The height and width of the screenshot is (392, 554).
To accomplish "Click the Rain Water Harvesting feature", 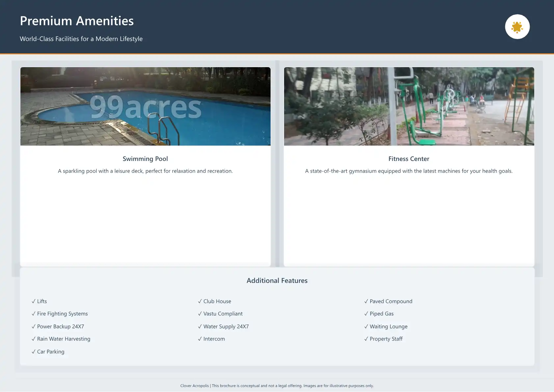I will point(61,339).
